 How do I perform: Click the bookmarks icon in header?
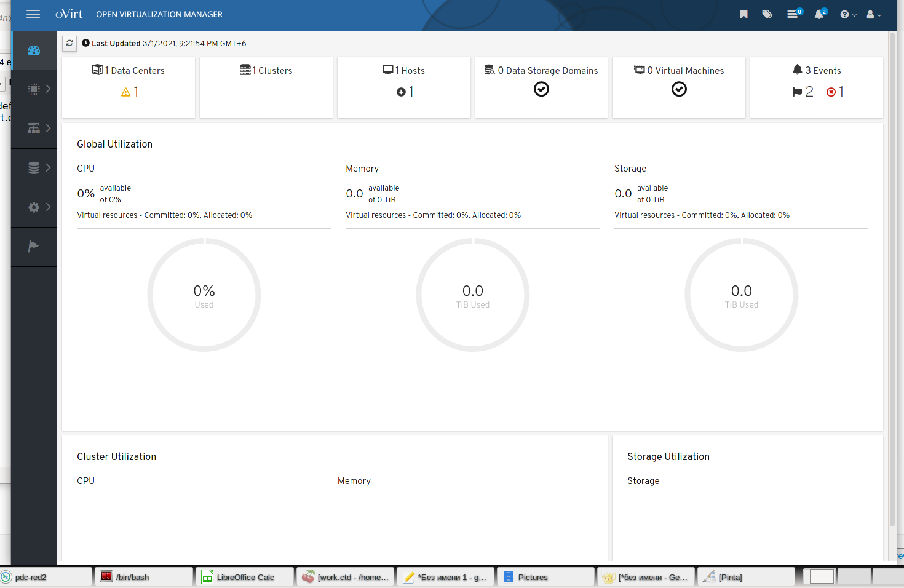tap(743, 14)
